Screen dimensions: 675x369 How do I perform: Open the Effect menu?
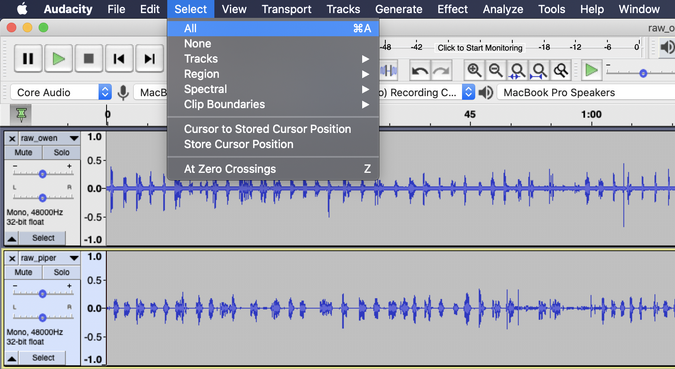(452, 9)
